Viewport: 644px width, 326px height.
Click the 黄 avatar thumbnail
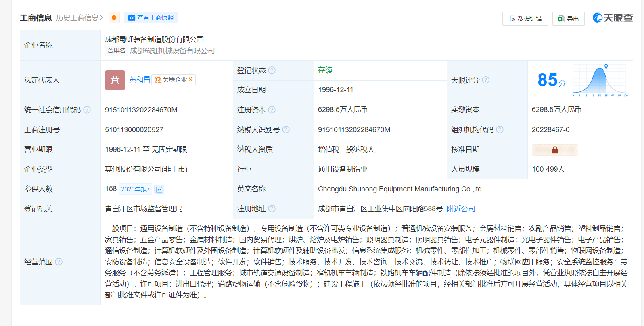[115, 80]
